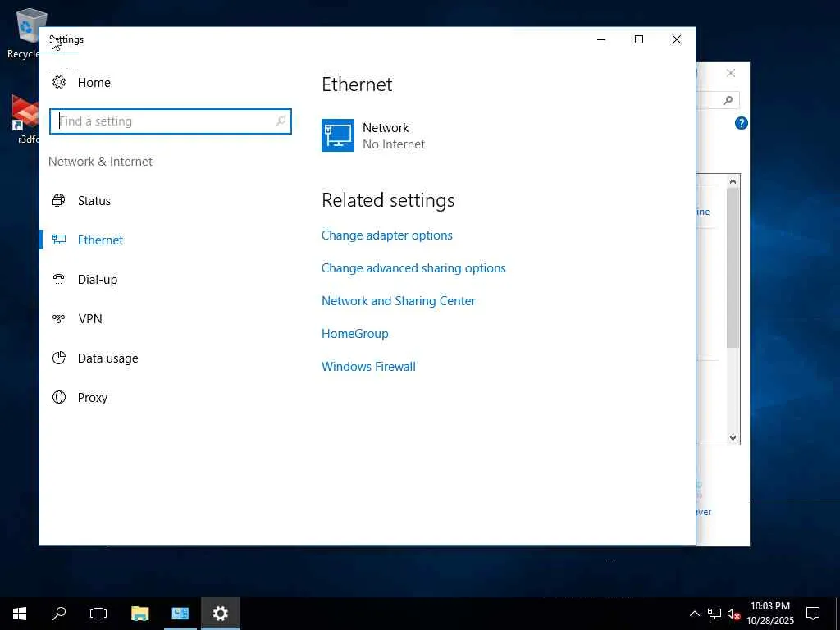Open the Windows Firewall link
The height and width of the screenshot is (630, 840).
[x=368, y=367]
